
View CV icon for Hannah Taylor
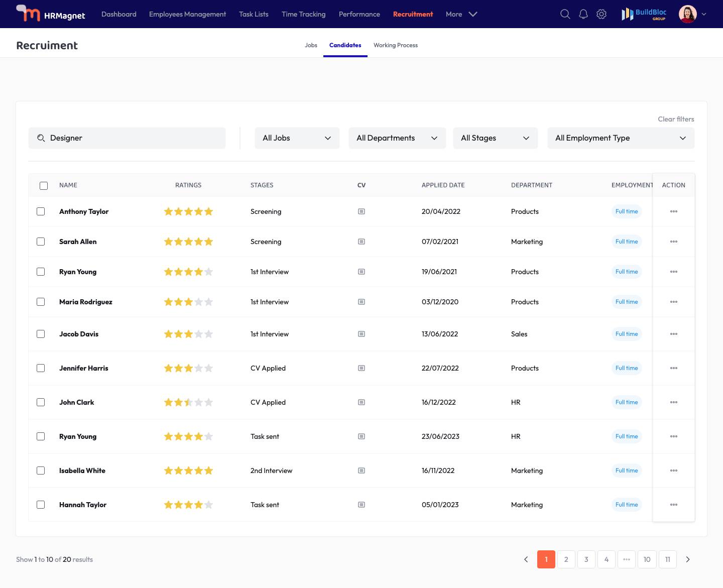(361, 505)
